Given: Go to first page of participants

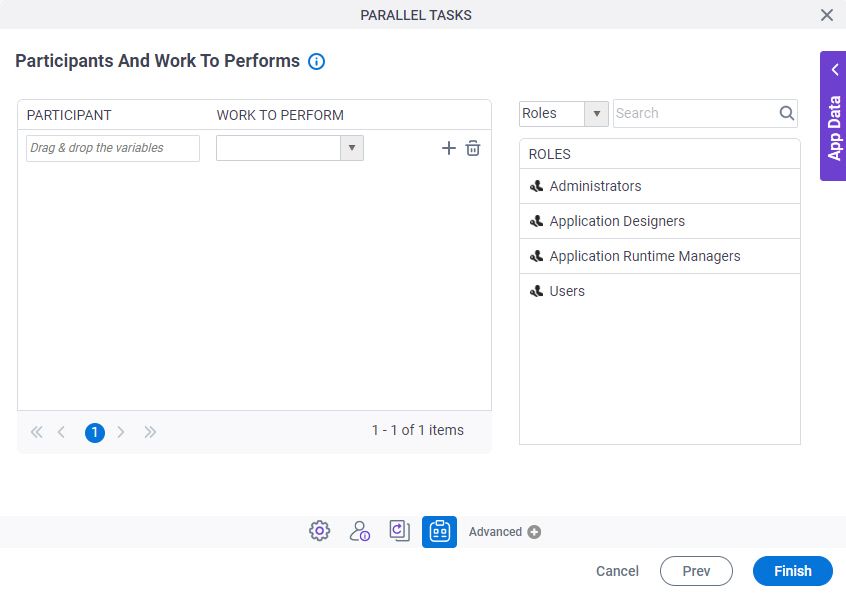Looking at the screenshot, I should click(37, 432).
